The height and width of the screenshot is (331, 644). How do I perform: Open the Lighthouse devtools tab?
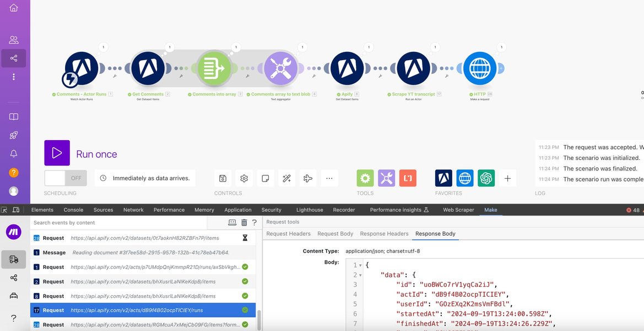[x=310, y=210]
